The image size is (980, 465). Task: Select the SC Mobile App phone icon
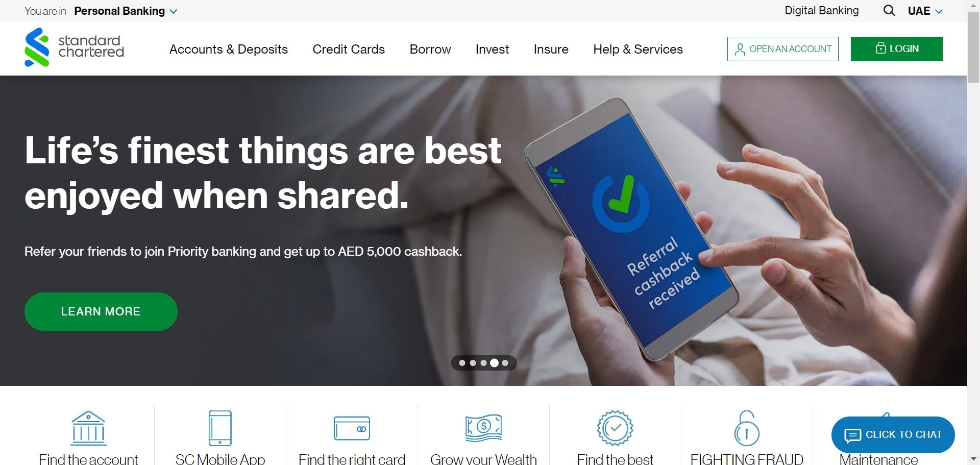pyautogui.click(x=220, y=428)
